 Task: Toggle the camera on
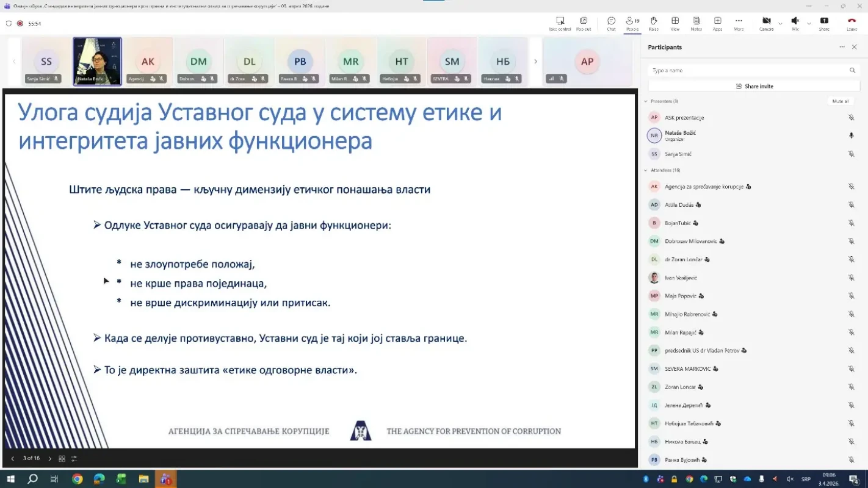765,22
